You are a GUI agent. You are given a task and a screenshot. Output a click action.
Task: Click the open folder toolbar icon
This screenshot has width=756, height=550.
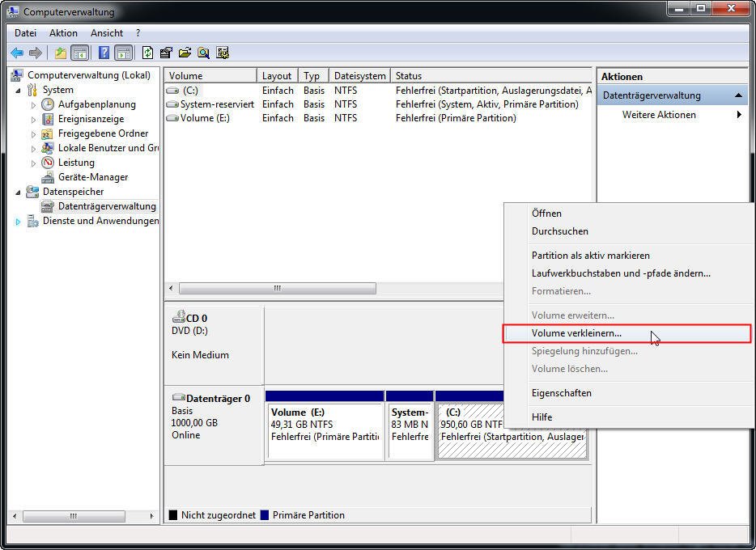(x=185, y=53)
